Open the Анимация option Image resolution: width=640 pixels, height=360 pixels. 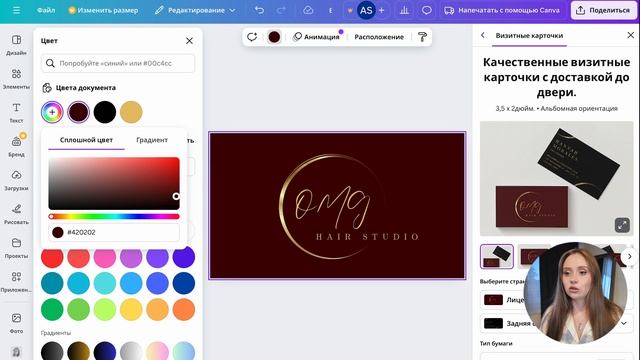coord(316,37)
